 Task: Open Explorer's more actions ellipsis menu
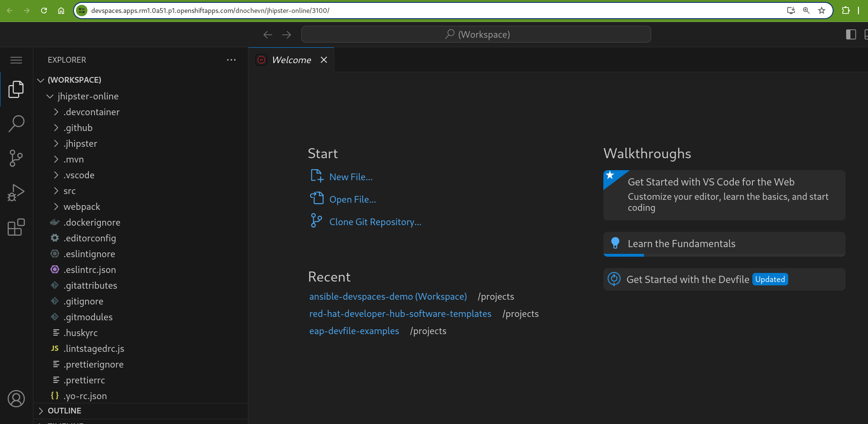point(231,60)
